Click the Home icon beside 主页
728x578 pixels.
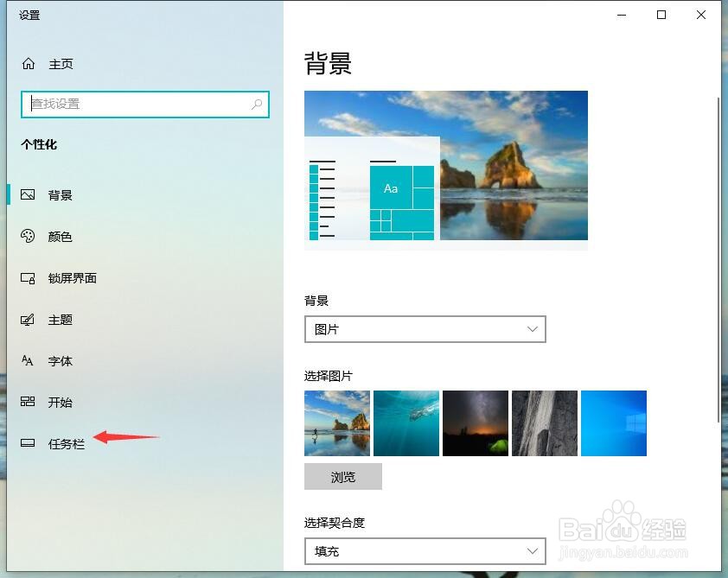coord(29,64)
